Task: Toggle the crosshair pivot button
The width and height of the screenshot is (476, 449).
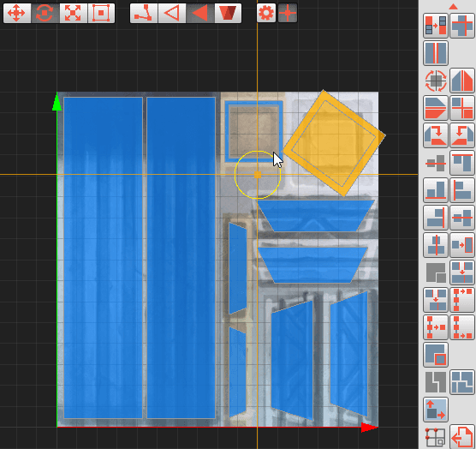Action: point(288,13)
